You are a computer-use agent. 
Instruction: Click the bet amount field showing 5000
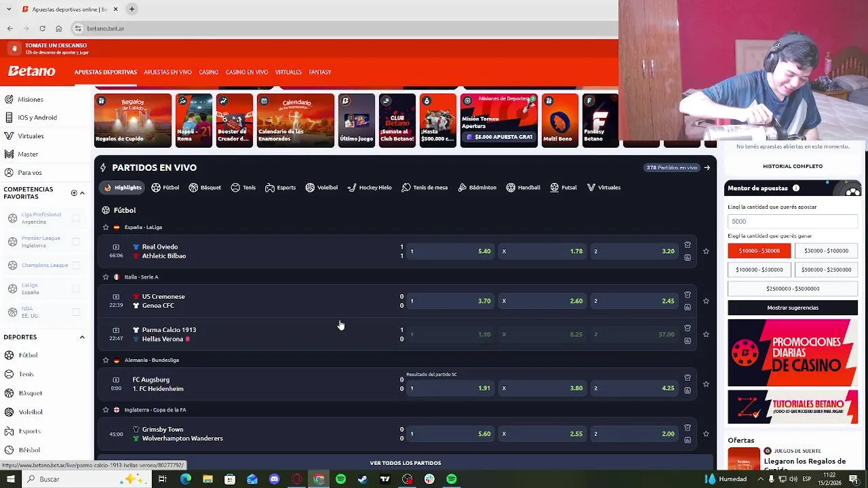coord(793,221)
